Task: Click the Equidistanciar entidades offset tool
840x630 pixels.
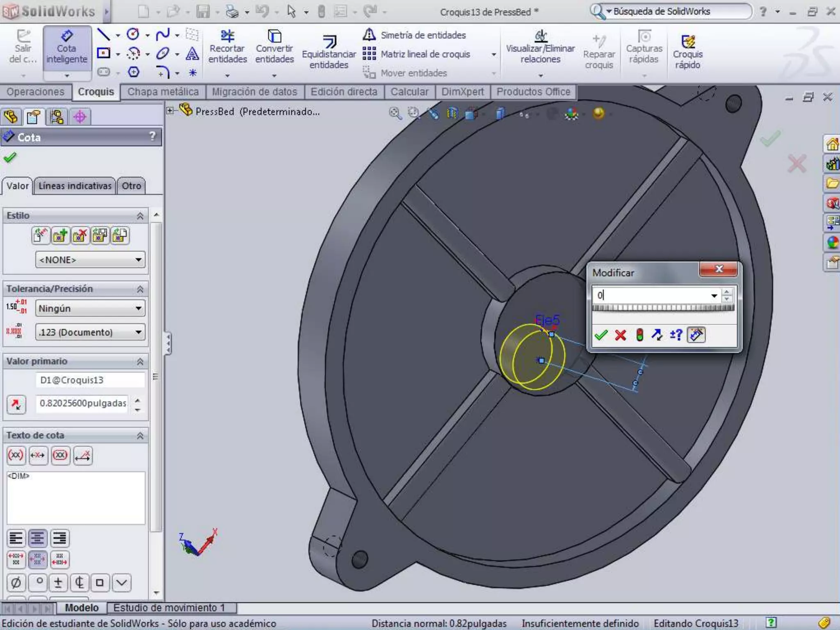Action: click(x=329, y=52)
